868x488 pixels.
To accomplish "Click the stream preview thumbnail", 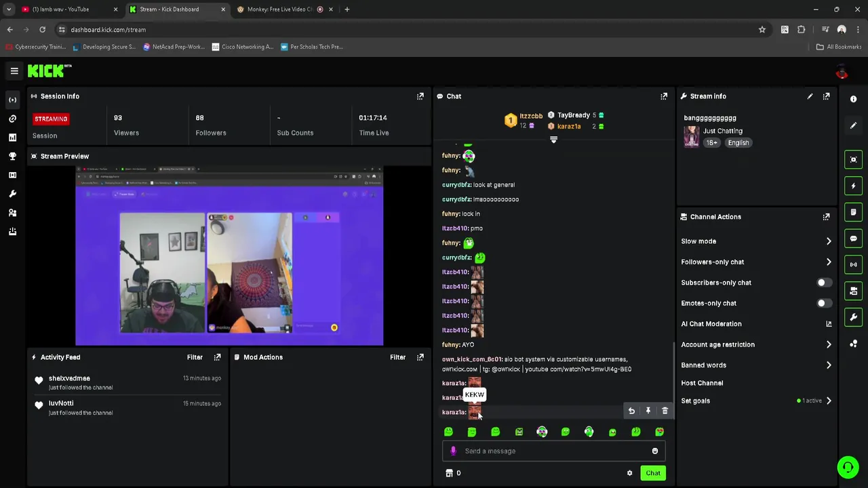I will [229, 256].
